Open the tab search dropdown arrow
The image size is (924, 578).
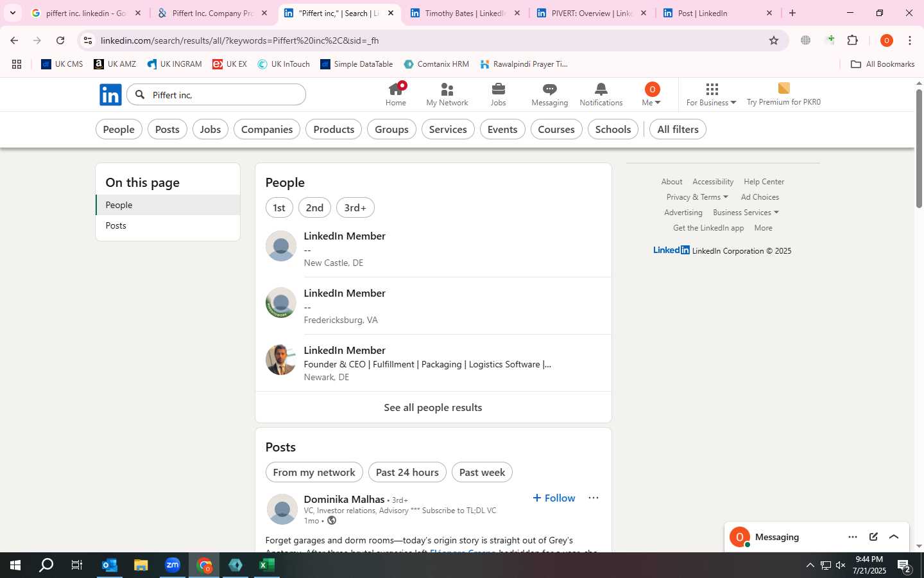[x=12, y=13]
